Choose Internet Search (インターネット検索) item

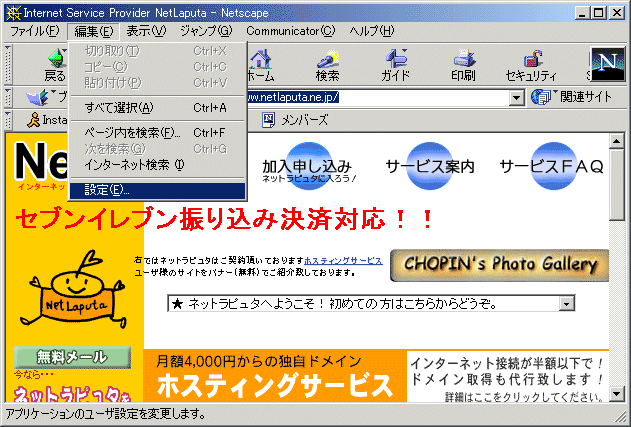click(x=157, y=165)
